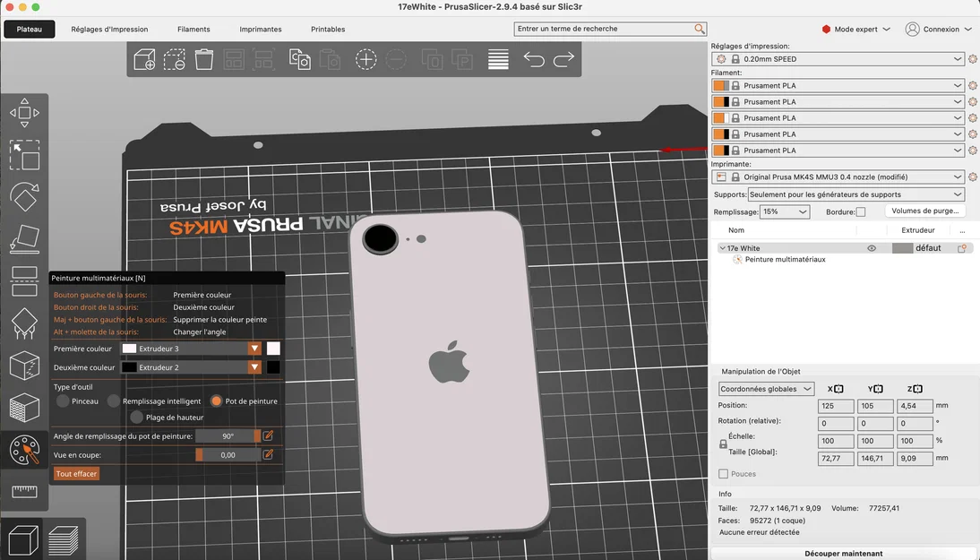Open the 0.20mm SPEED print settings dropdown

(838, 59)
